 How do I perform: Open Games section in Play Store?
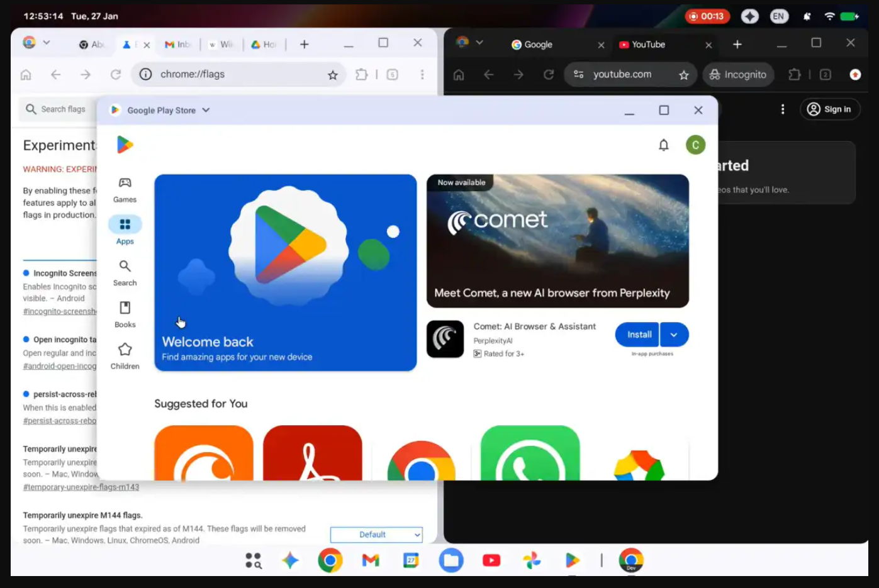point(125,188)
